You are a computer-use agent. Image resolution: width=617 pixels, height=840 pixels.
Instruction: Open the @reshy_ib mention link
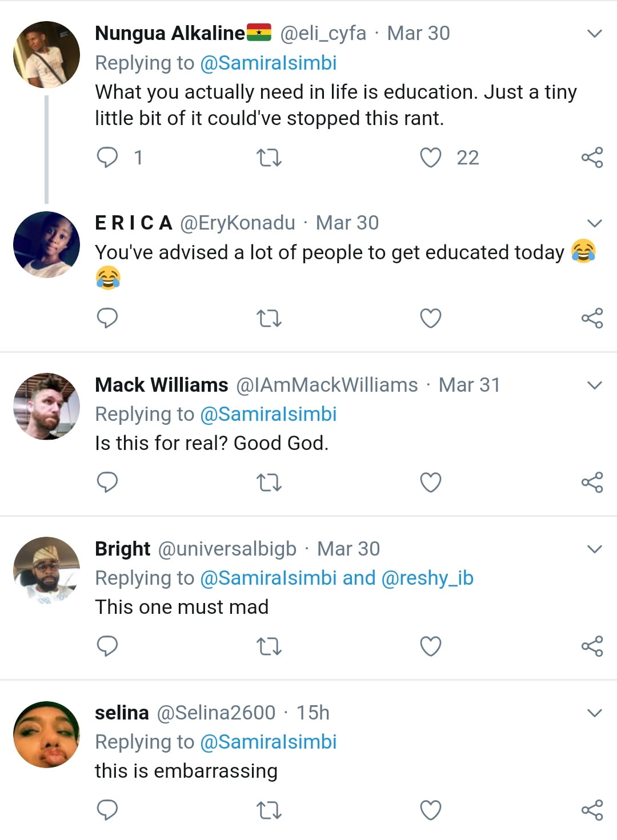click(427, 578)
